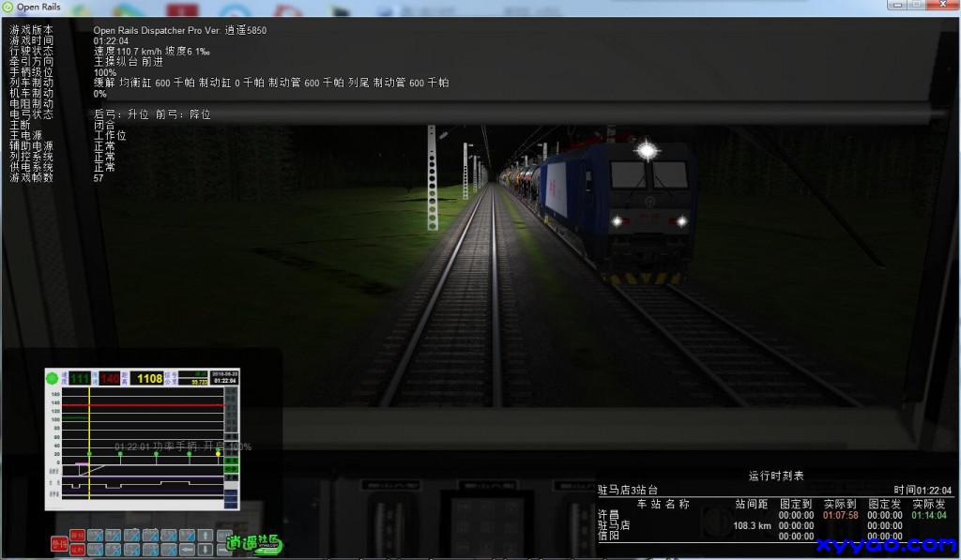
Task: Click the yellow distance readout 1108
Action: click(x=149, y=378)
